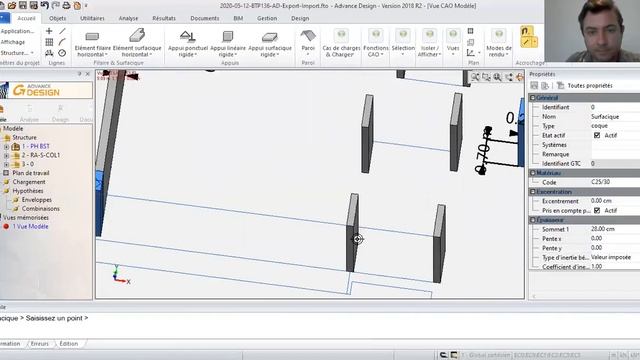Viewport: 640px width, 360px height.
Task: Select Plan de travail in the tree
Action: [x=30, y=173]
